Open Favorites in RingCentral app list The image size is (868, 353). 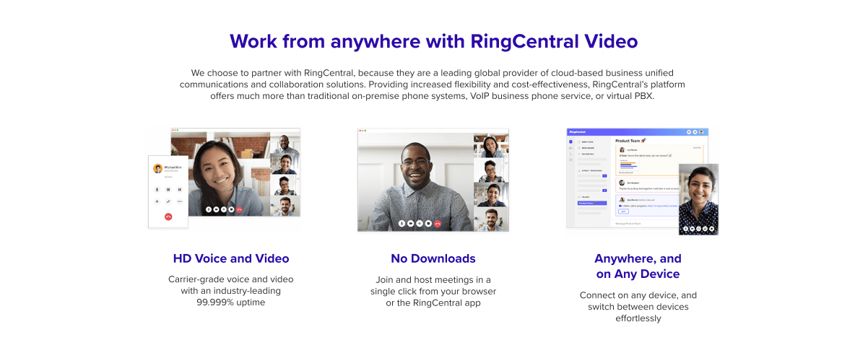[x=586, y=154]
